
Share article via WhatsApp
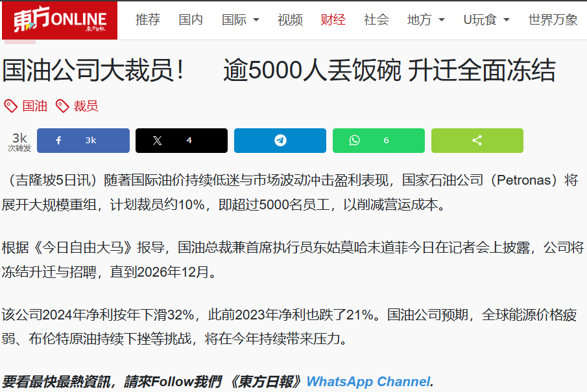[379, 141]
